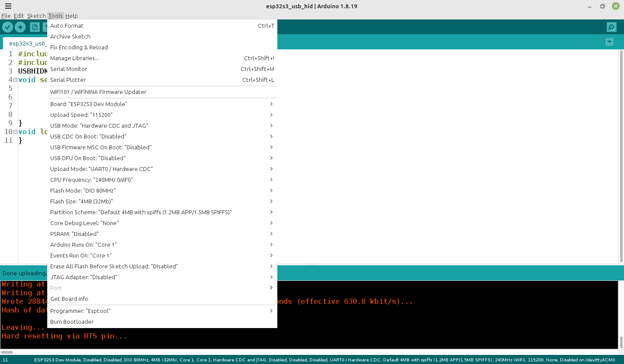Launch Serial Monitor from the Tools menu
This screenshot has height=364, width=624.
click(162, 69)
